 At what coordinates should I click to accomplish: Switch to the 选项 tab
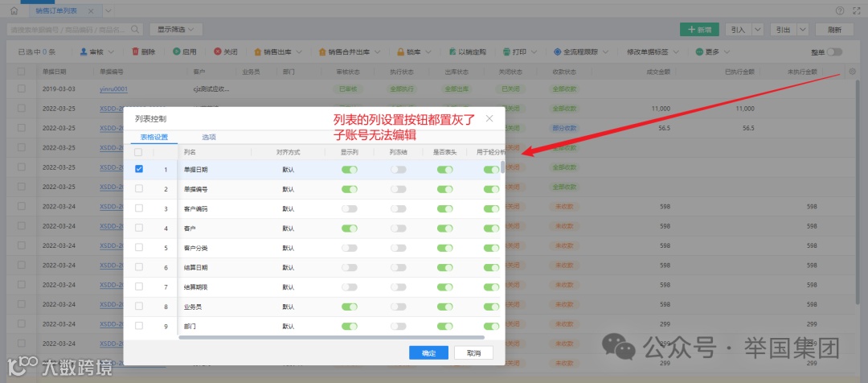coord(209,137)
